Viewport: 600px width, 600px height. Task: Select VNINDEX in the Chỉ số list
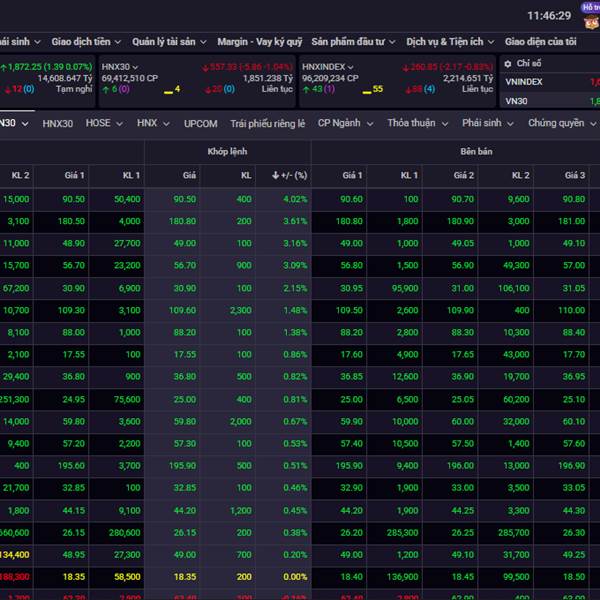click(524, 82)
